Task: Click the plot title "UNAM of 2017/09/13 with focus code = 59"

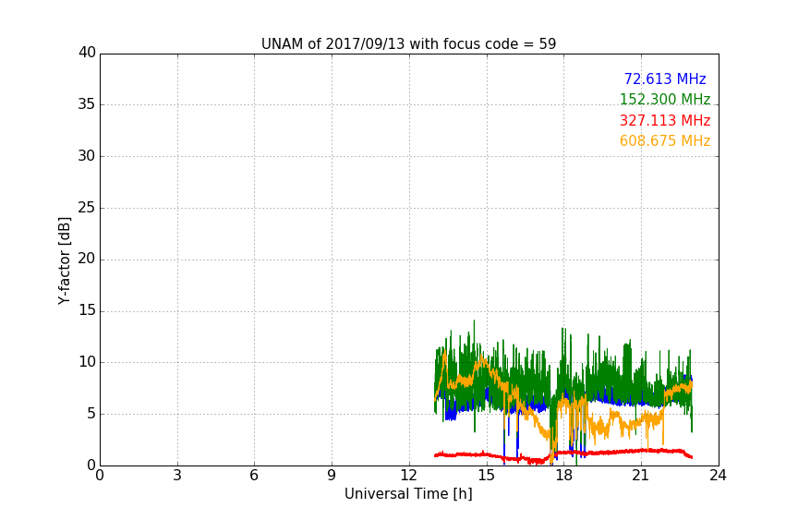Action: pyautogui.click(x=408, y=44)
